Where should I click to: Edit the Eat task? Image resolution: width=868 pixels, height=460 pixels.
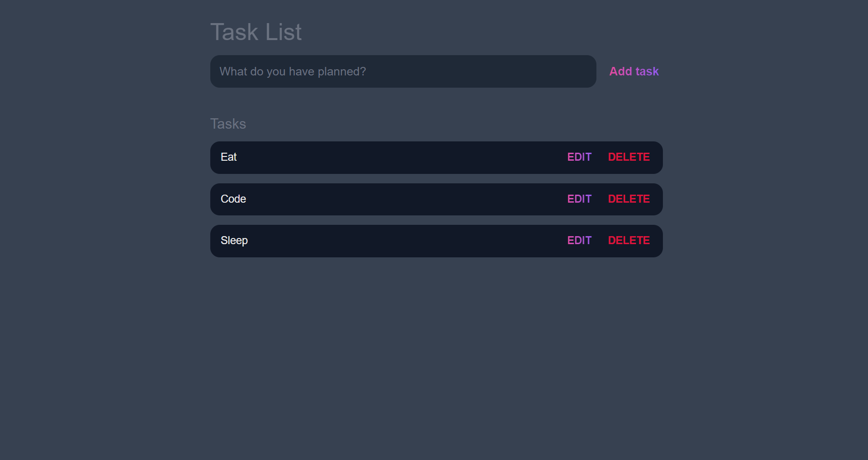[579, 157]
